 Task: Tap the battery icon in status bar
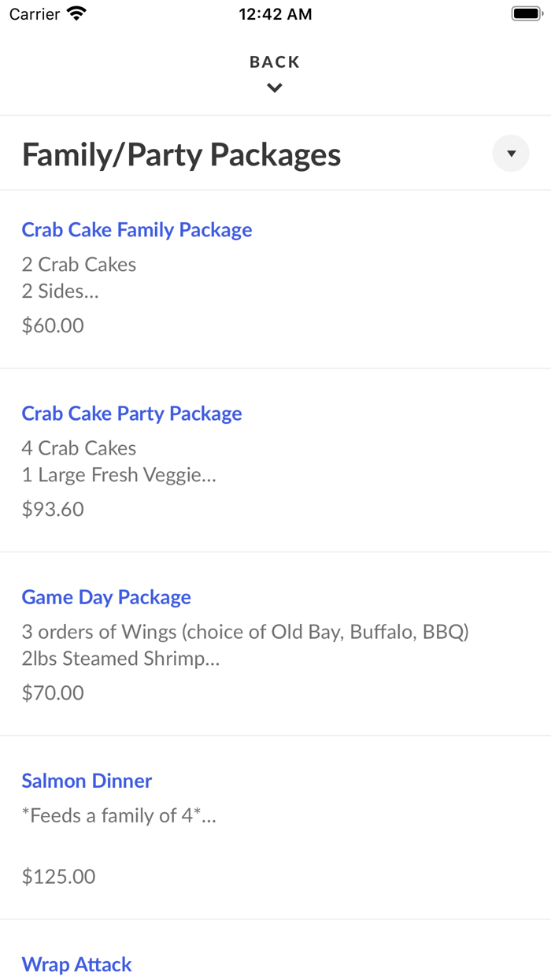pyautogui.click(x=525, y=14)
